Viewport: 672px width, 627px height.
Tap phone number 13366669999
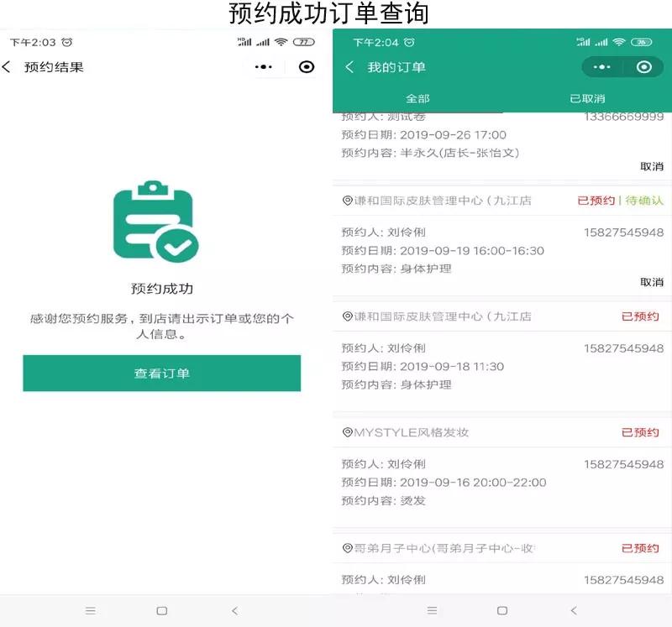click(623, 117)
